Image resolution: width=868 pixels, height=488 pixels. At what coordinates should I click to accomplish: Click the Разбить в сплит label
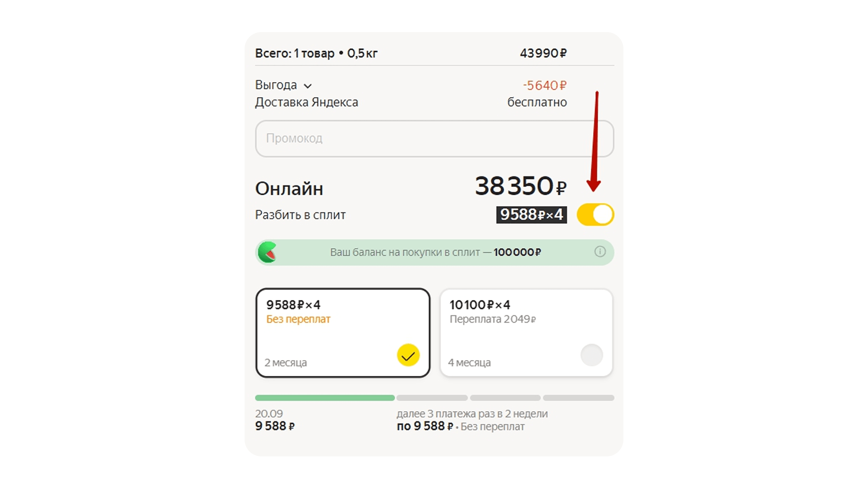click(300, 215)
